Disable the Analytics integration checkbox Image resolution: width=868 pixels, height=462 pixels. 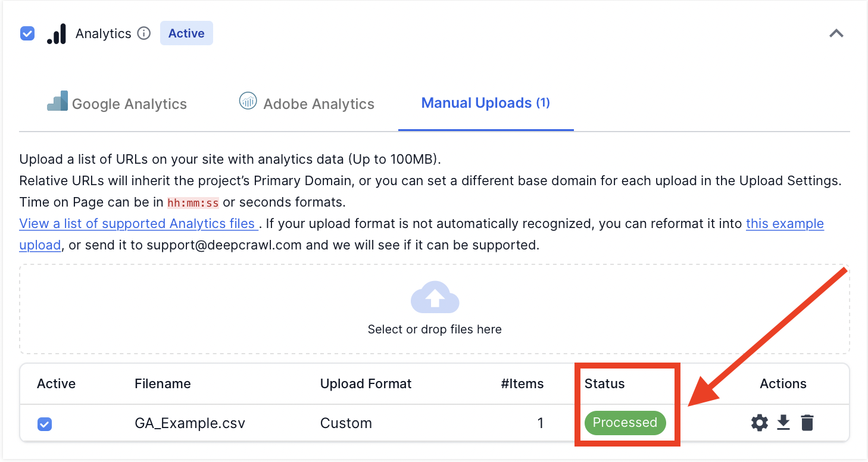pyautogui.click(x=27, y=33)
